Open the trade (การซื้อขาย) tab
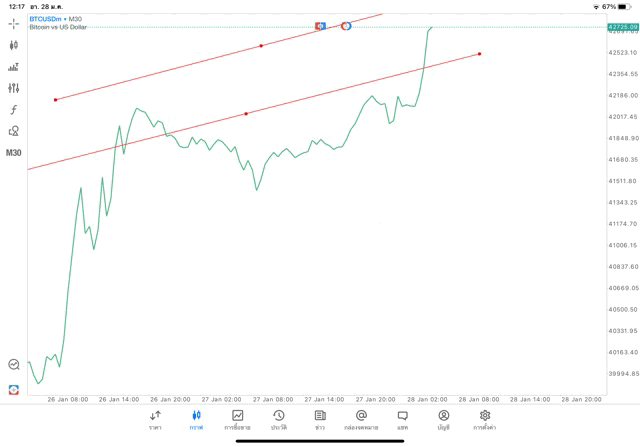Image resolution: width=640 pixels, height=447 pixels. (x=238, y=419)
